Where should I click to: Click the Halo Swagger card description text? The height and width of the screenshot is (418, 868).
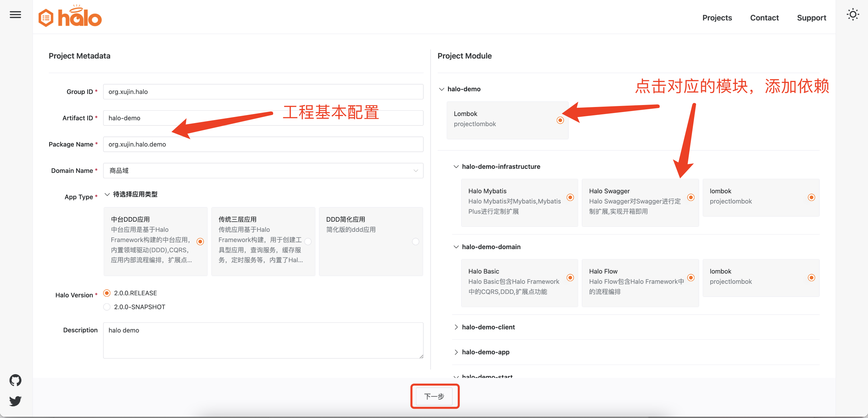[x=635, y=206]
